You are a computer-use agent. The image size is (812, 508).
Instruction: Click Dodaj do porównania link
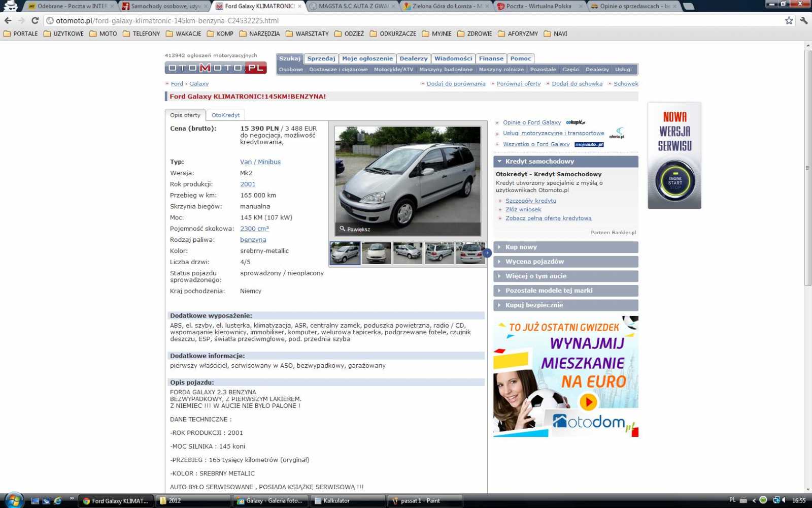pos(456,84)
